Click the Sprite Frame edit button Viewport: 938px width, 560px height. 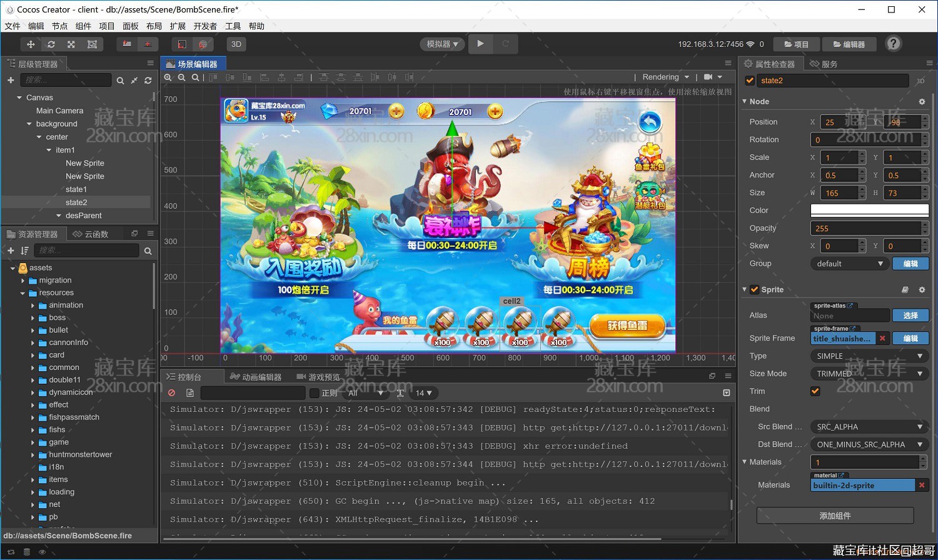tap(910, 338)
